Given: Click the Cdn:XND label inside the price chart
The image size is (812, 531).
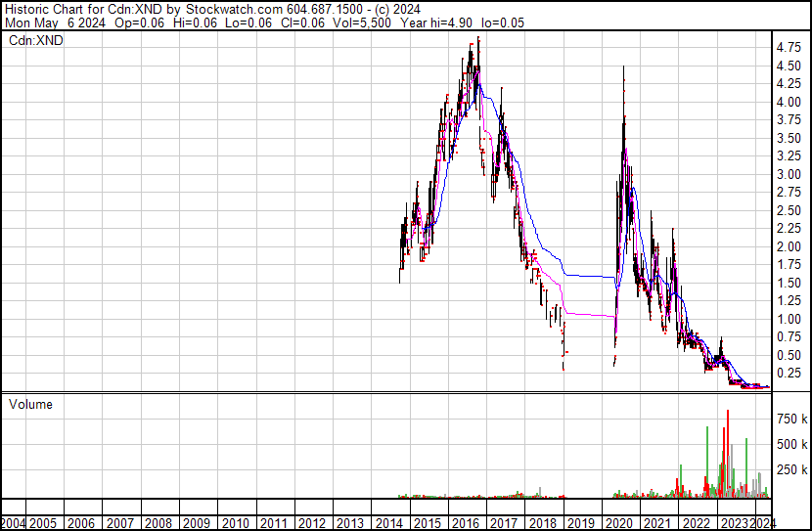Looking at the screenshot, I should (x=35, y=41).
